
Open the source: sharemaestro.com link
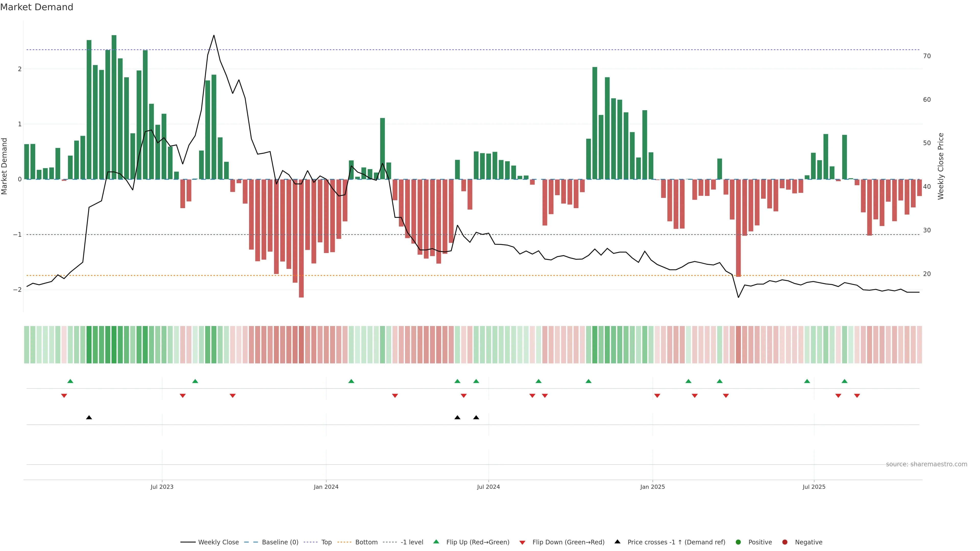tap(926, 464)
